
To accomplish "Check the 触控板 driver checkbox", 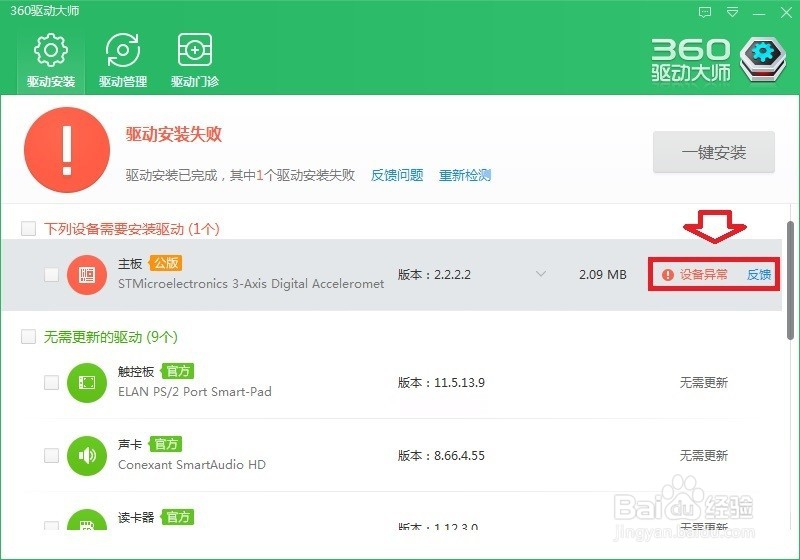I will pyautogui.click(x=51, y=383).
